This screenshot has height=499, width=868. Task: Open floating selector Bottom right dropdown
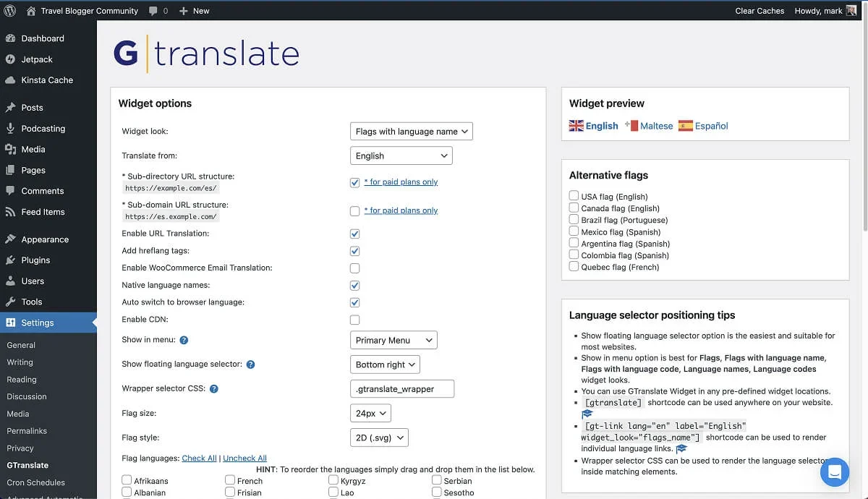[385, 364]
